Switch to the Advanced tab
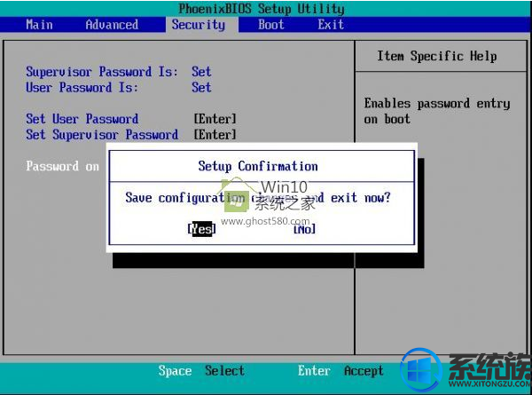The width and height of the screenshot is (532, 395). pos(112,25)
